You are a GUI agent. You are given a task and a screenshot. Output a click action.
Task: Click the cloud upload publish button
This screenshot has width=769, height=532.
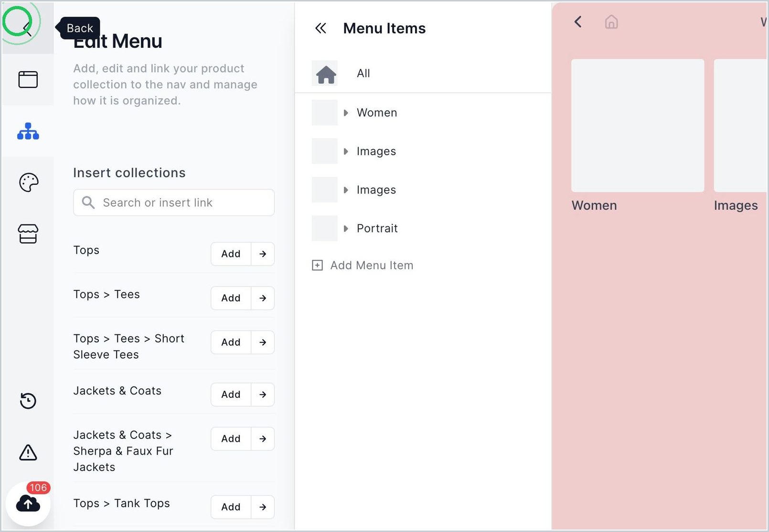click(28, 504)
